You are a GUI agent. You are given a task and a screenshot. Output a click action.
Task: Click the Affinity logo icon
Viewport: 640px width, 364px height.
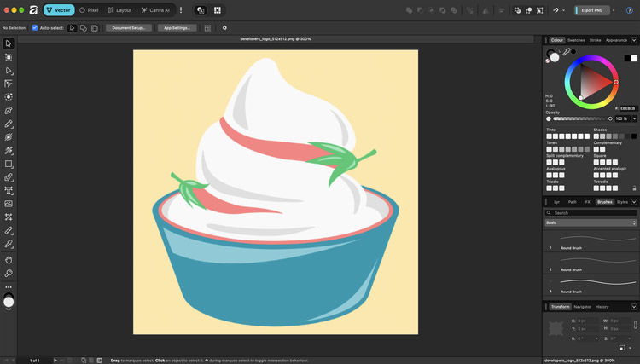coord(33,10)
